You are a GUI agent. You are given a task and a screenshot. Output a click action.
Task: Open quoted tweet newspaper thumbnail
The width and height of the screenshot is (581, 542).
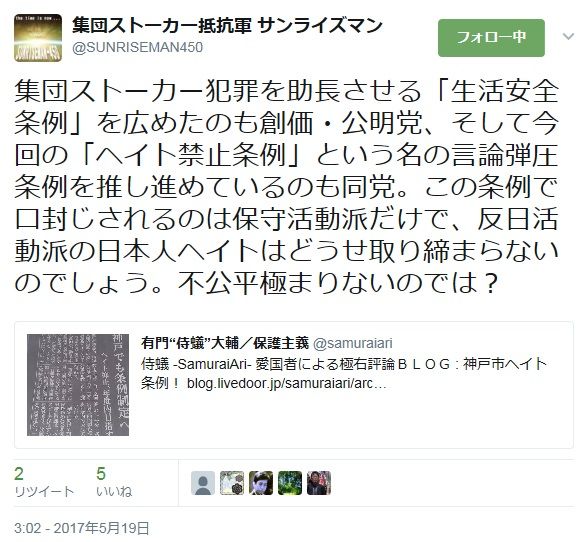tap(78, 385)
